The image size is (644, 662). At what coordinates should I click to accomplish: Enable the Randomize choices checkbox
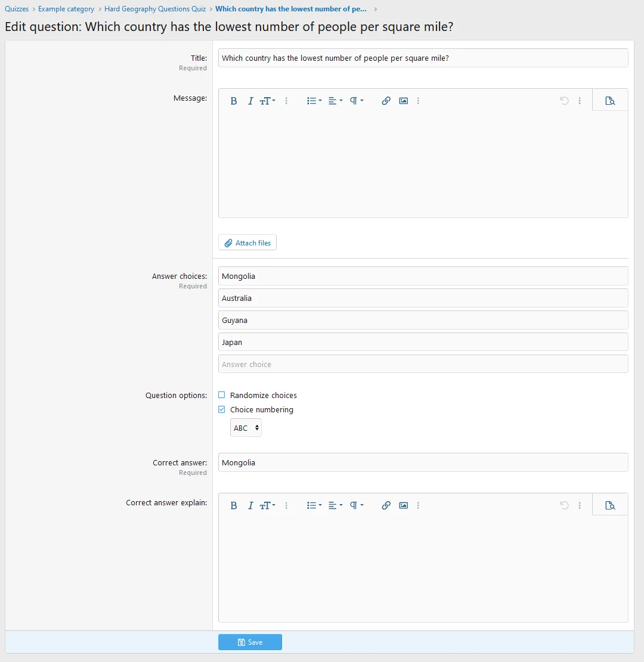coord(222,395)
